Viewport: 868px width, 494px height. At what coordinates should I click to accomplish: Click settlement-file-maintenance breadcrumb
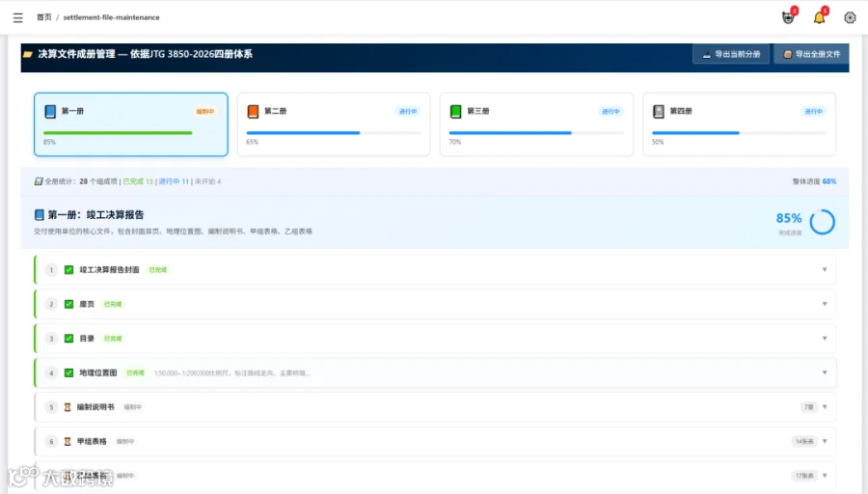111,17
